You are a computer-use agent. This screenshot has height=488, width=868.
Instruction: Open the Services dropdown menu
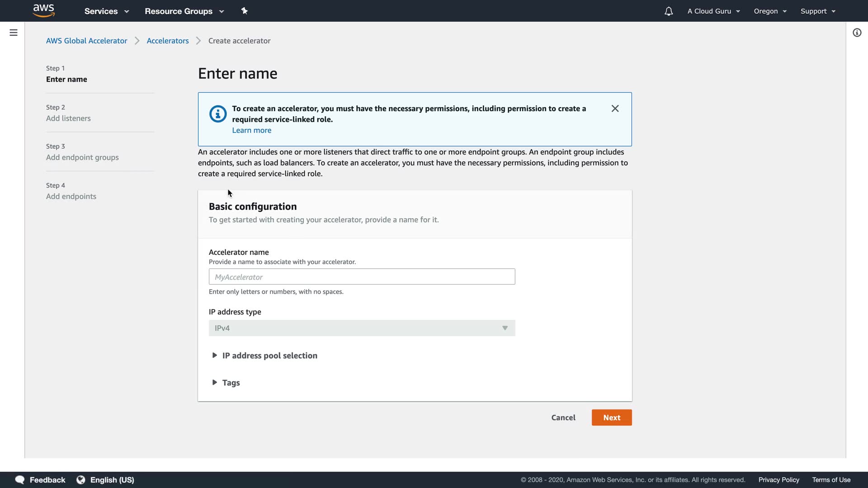coord(107,11)
